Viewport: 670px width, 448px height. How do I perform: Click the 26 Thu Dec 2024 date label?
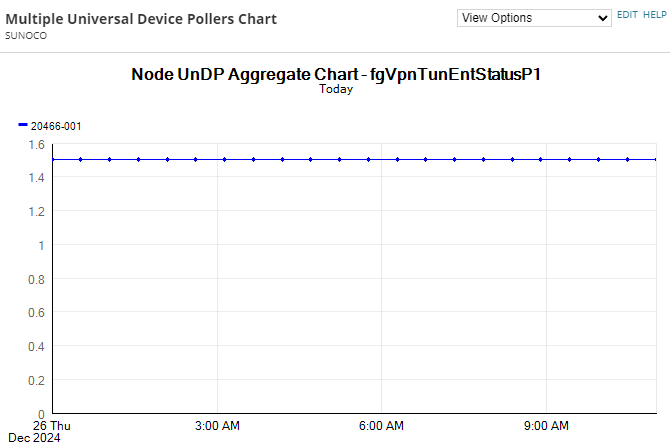coord(39,432)
